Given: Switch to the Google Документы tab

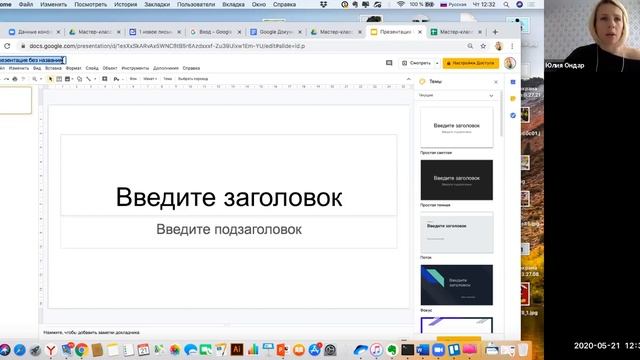Looking at the screenshot, I should tap(276, 32).
